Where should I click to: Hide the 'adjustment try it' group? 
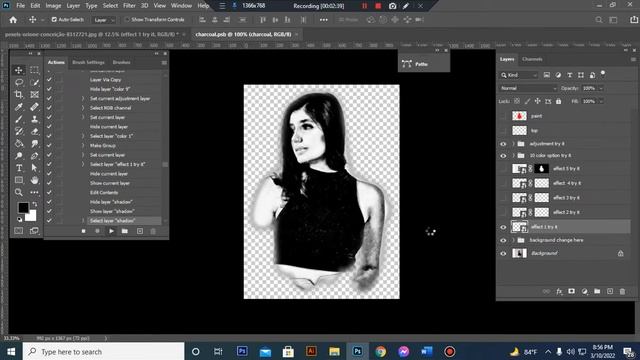[x=503, y=144]
